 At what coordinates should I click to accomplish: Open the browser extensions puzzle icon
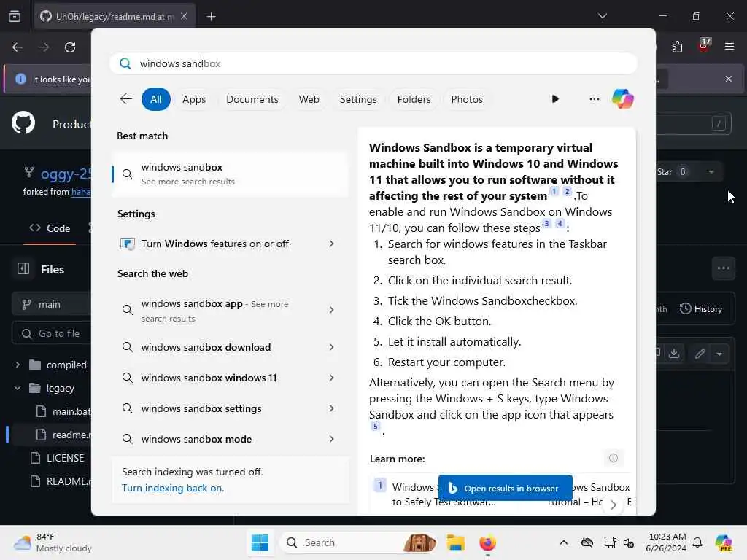tap(677, 47)
